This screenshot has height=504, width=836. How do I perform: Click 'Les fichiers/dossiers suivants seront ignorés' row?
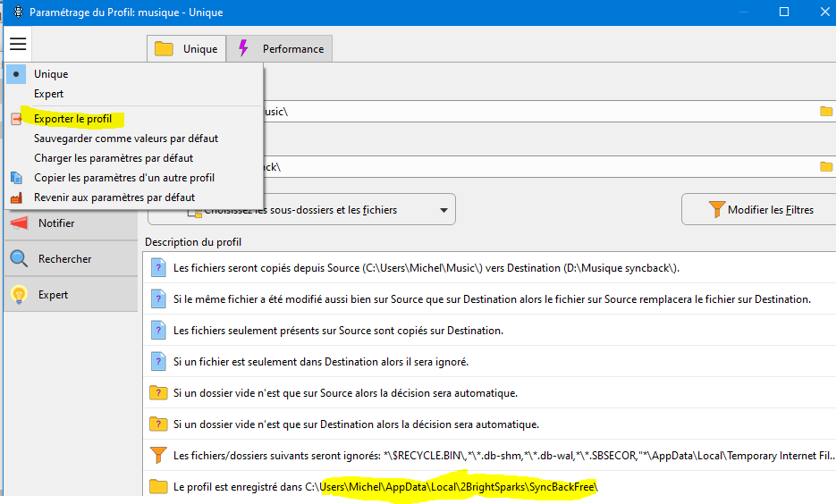point(489,456)
